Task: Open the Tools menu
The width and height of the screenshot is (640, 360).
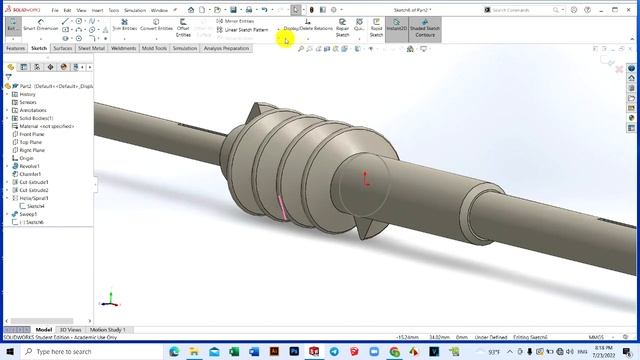Action: (113, 10)
